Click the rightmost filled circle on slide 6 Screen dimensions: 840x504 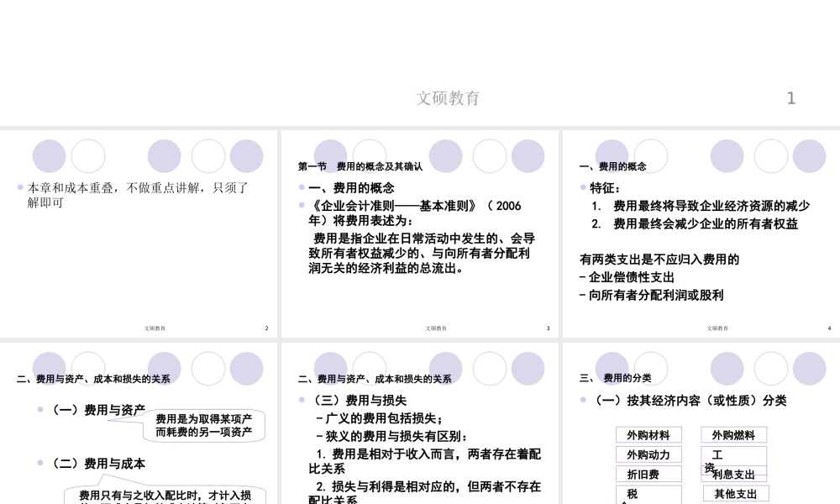[x=809, y=368]
